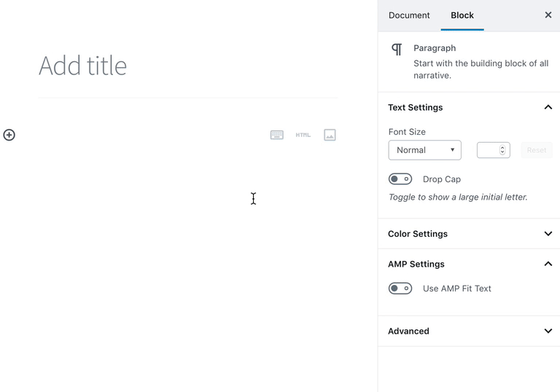Click the custom font size number field
The height and width of the screenshot is (392, 560).
click(x=488, y=150)
